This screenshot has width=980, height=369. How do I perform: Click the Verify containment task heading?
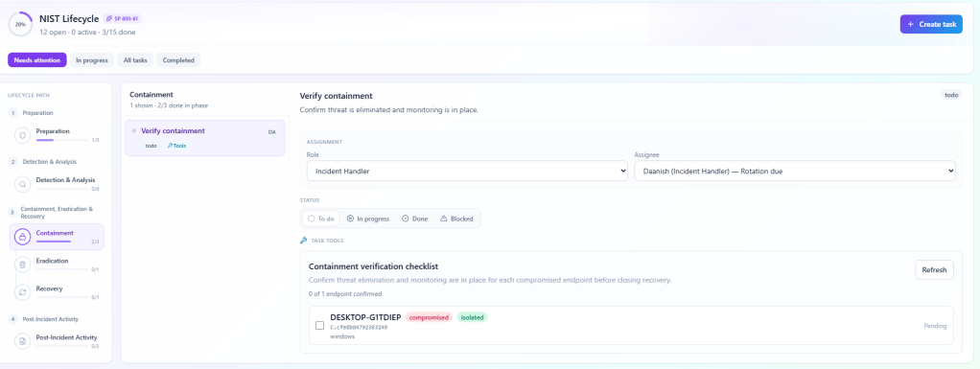(337, 96)
